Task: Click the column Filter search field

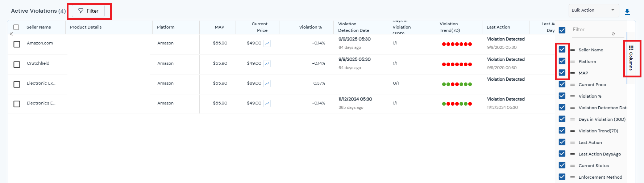Action: 591,29
